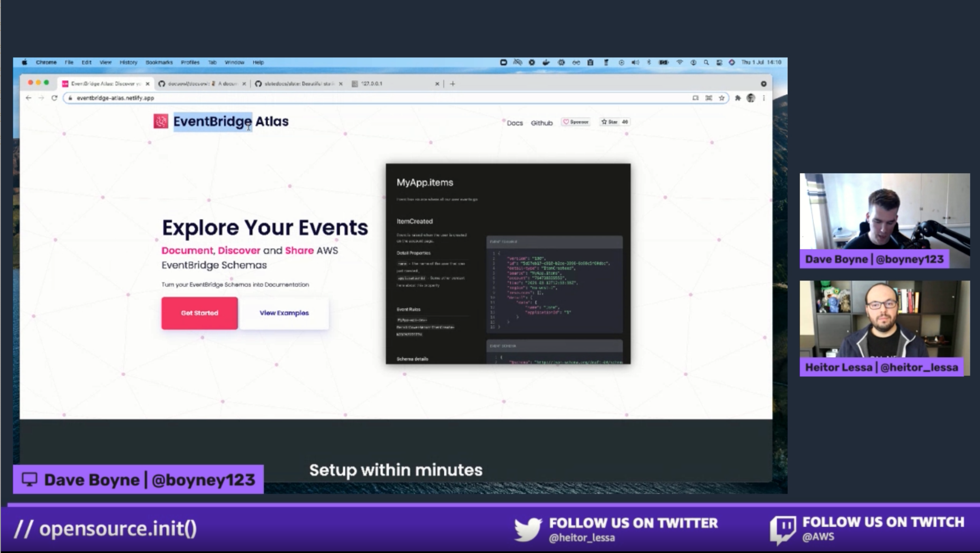Click the EventBridge Atlas site title
This screenshot has height=553, width=980.
pyautogui.click(x=231, y=121)
